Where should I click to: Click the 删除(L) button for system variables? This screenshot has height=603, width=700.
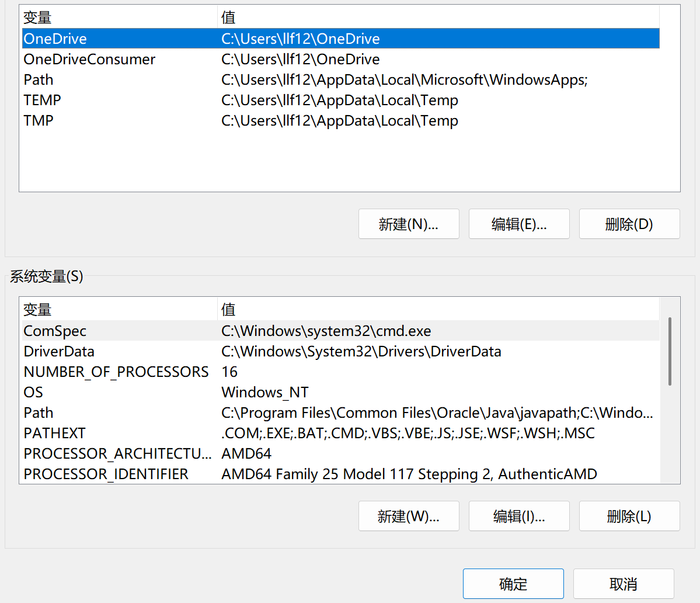pos(628,516)
